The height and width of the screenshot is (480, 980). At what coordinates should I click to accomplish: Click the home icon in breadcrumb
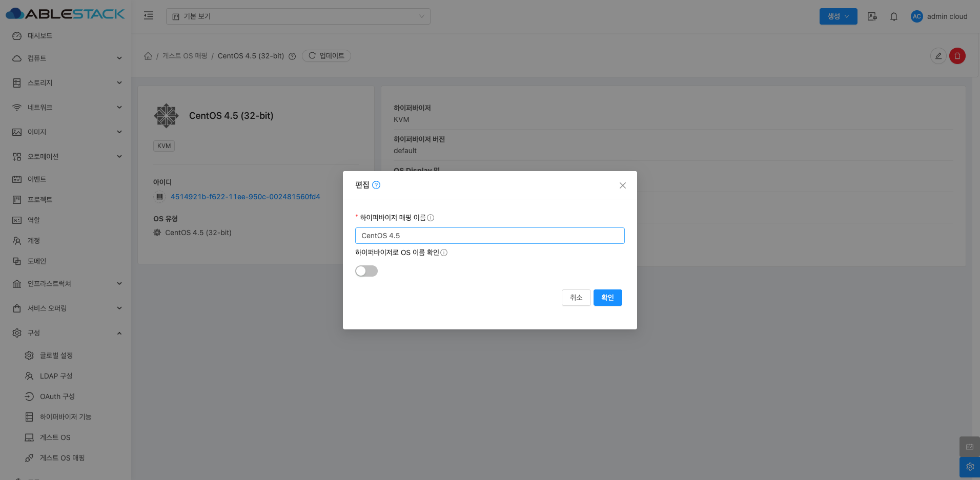point(148,56)
